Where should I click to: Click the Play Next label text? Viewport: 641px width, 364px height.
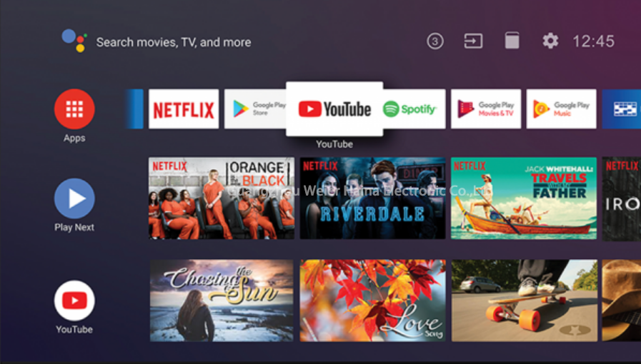click(74, 227)
